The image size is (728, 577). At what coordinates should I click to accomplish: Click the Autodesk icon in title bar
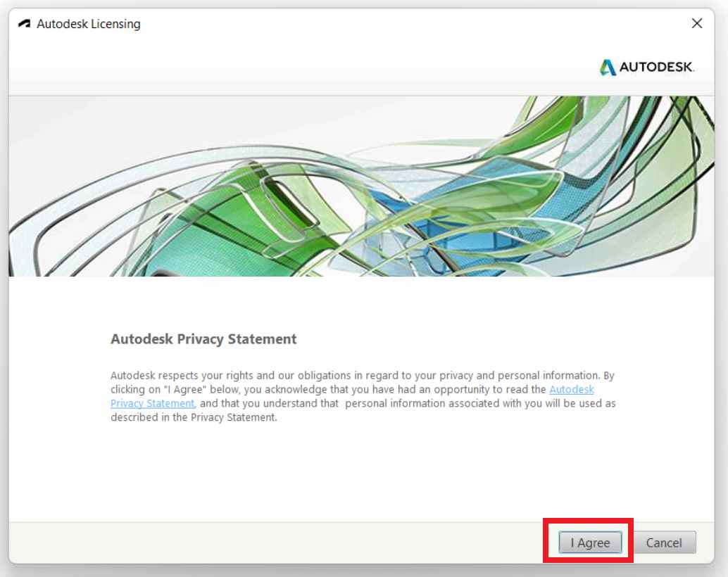click(25, 24)
